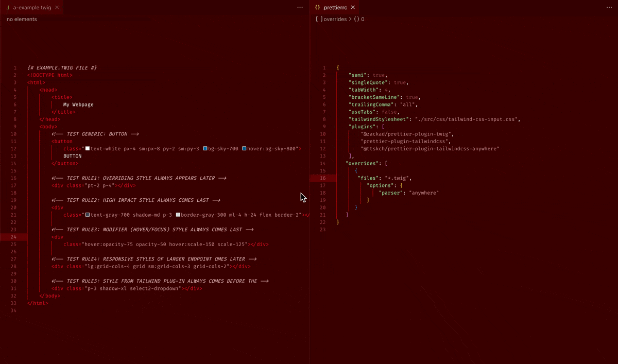This screenshot has height=364, width=618.
Task: Switch to the a-example.twig tab
Action: (x=32, y=8)
